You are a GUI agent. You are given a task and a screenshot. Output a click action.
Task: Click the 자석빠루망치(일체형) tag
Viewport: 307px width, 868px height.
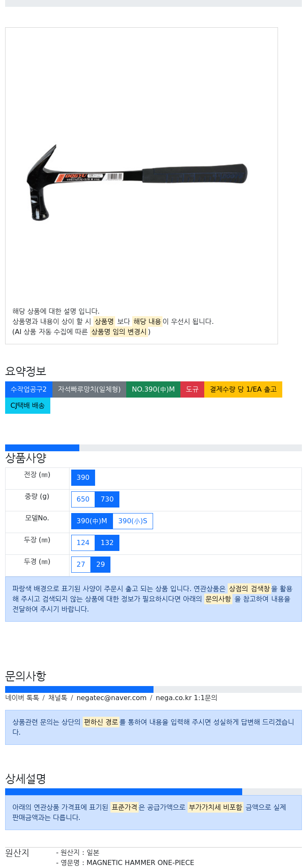coord(89,389)
